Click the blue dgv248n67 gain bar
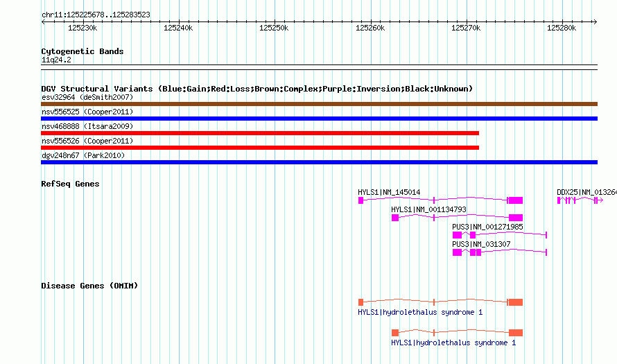 click(x=319, y=162)
